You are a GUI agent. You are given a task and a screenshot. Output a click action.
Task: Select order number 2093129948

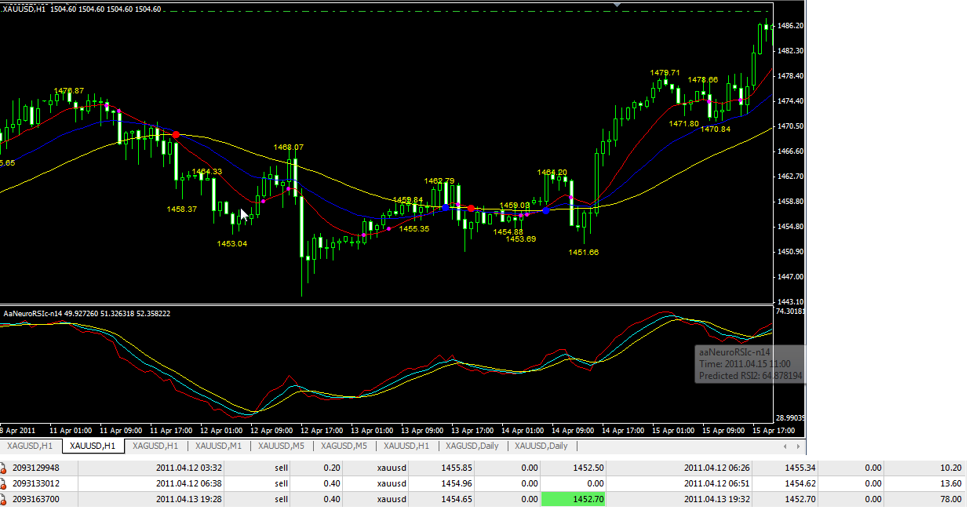tap(36, 468)
